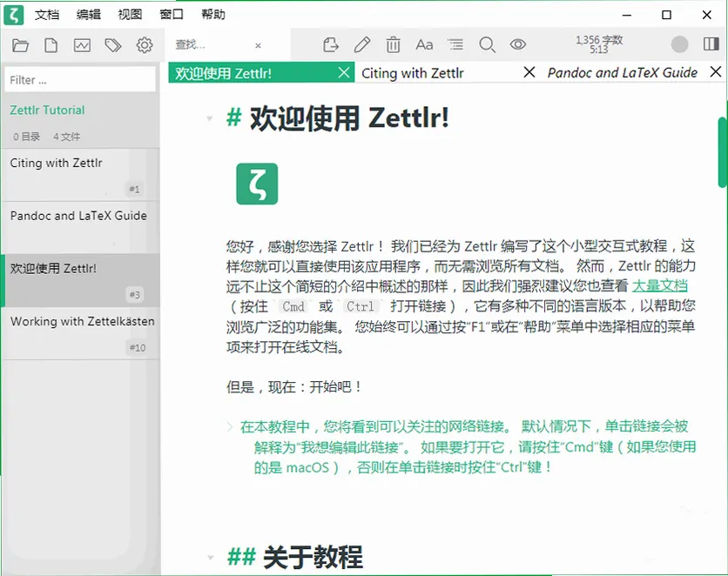Click the pencil rename file icon

(x=361, y=44)
